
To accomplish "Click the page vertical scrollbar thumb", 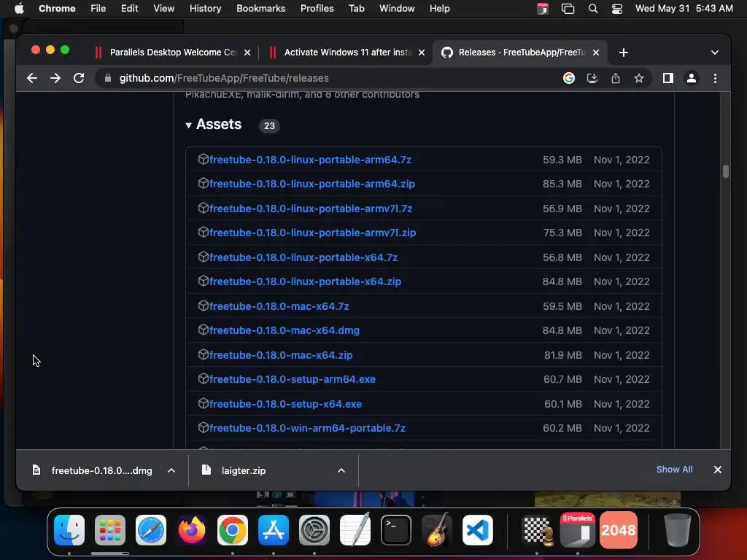I will coord(726,171).
